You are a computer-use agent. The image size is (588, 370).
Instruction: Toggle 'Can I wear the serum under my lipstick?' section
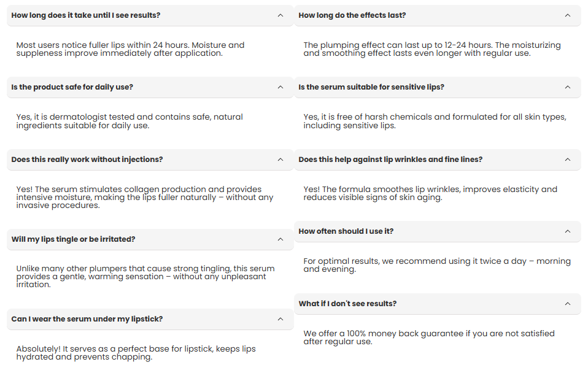[87, 319]
